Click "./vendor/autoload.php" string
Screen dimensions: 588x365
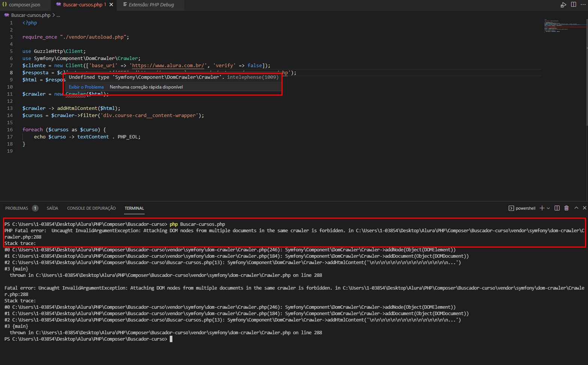click(93, 37)
